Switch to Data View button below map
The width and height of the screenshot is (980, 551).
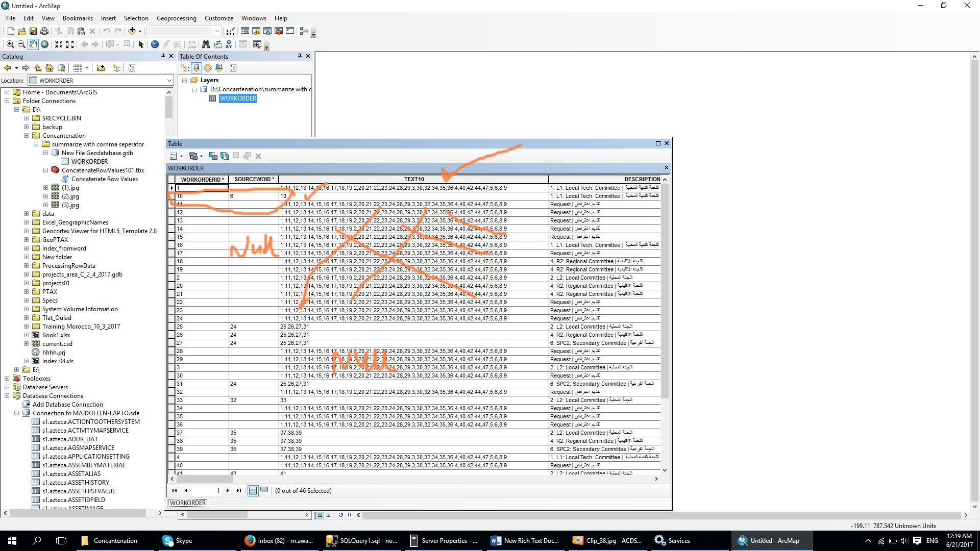tap(320, 515)
